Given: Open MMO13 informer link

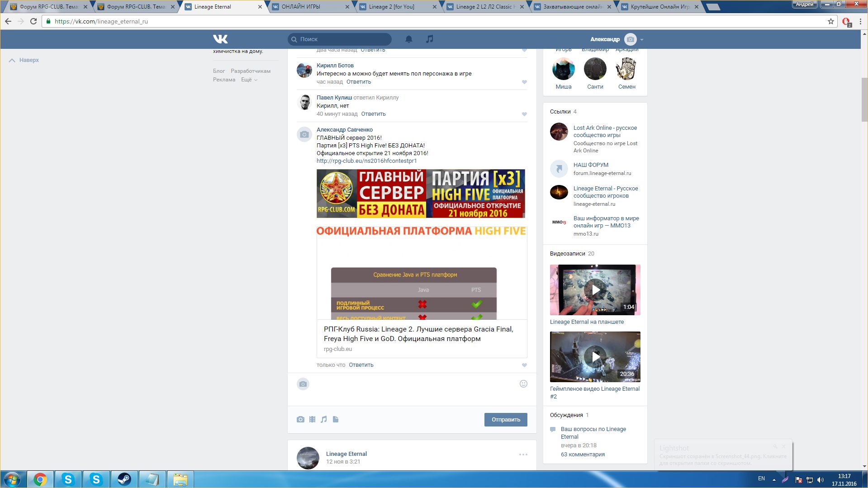Looking at the screenshot, I should click(x=606, y=222).
